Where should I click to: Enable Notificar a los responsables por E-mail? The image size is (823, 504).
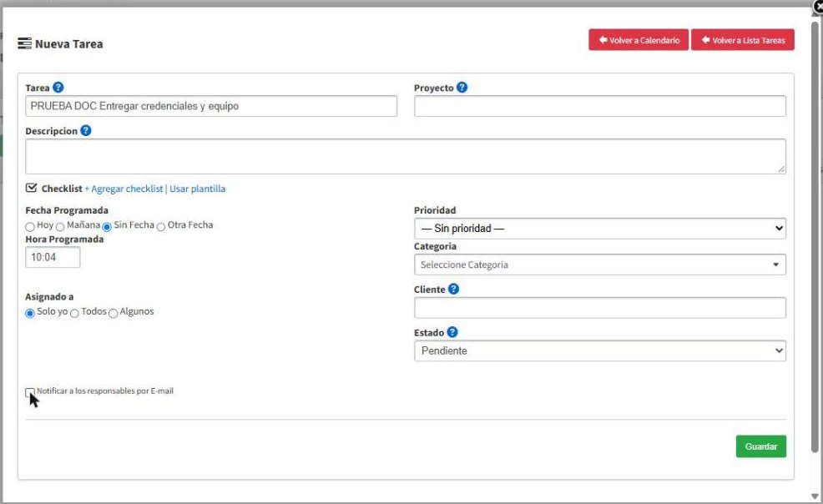pyautogui.click(x=30, y=392)
